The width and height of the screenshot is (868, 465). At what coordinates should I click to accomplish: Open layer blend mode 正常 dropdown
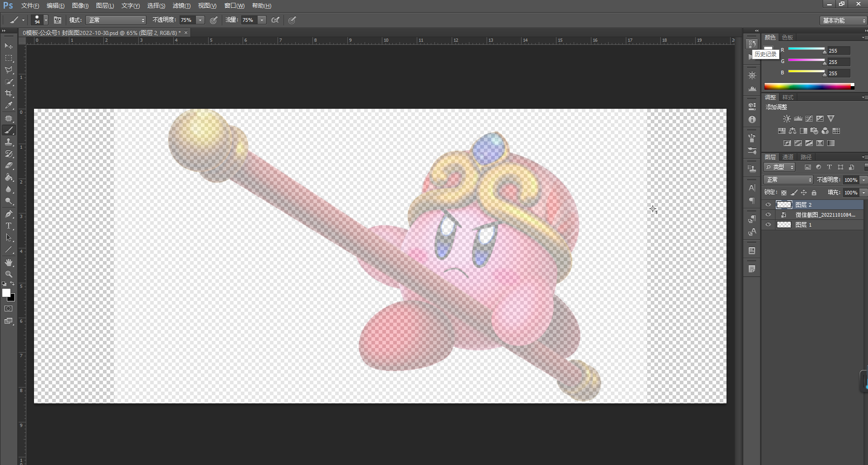pos(788,180)
